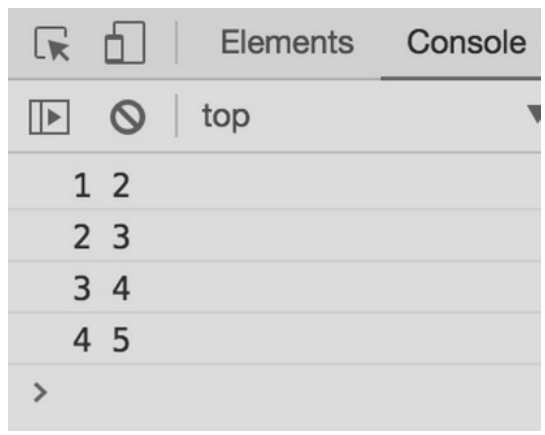This screenshot has height=435, width=545.
Task: Toggle the device toolbar icon
Action: tap(125, 43)
